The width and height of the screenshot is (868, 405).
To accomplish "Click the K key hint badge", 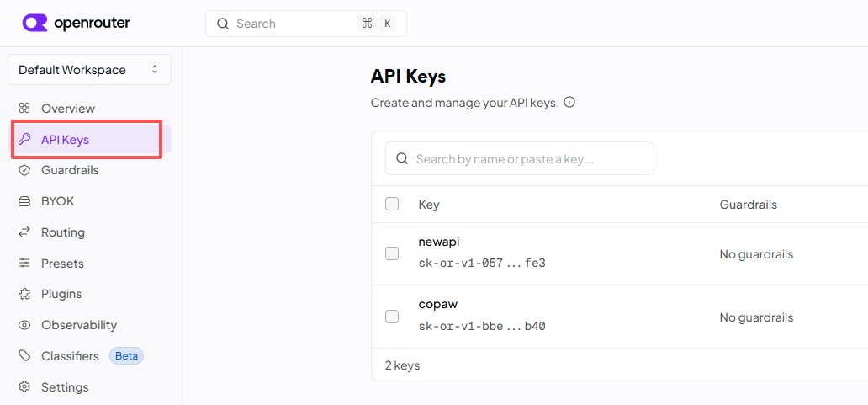I will click(x=388, y=24).
